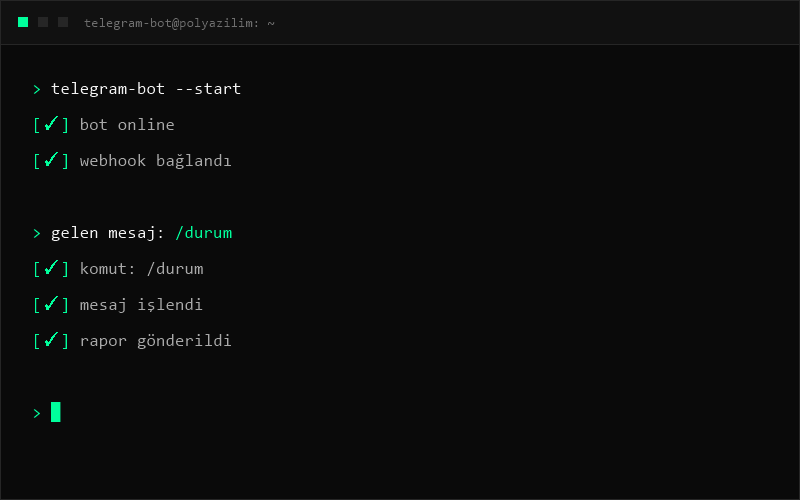Click the 'mesaj işlendi' output text
Viewport: 800px width, 500px height.
tap(141, 305)
